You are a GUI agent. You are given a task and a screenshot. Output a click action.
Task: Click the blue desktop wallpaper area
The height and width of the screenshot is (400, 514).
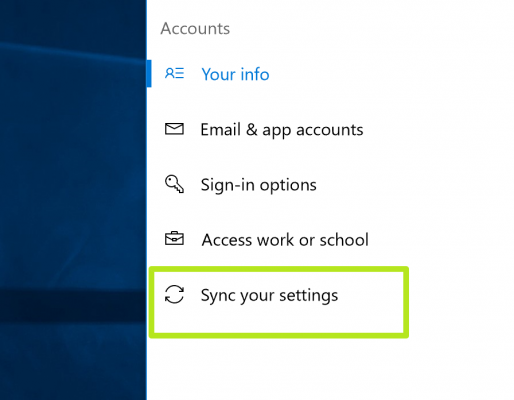coord(73,167)
